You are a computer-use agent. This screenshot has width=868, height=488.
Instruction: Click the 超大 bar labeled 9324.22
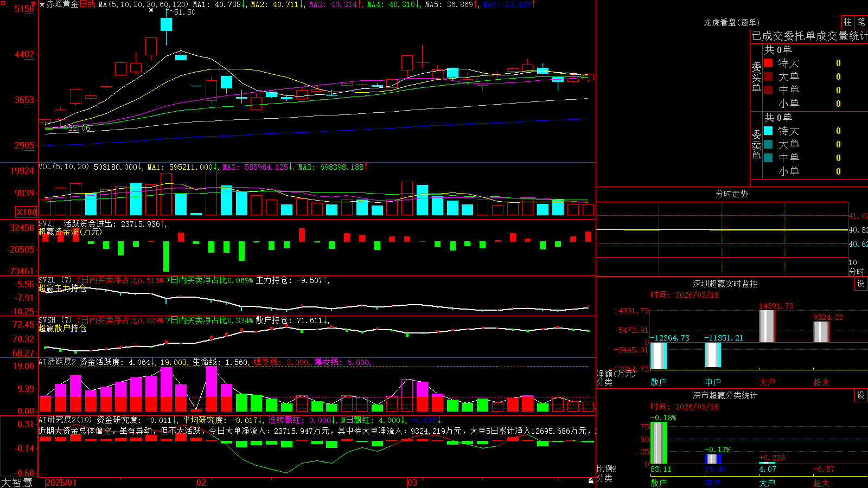point(821,332)
